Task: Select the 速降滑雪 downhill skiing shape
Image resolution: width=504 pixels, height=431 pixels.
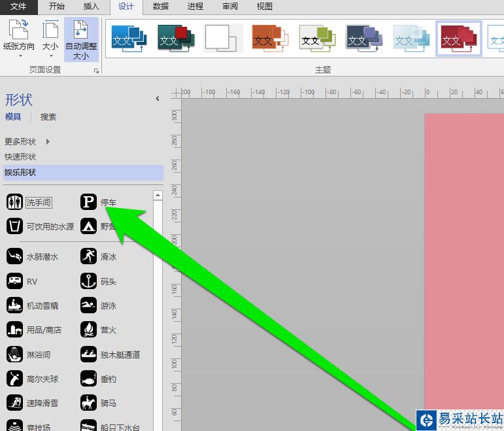Action: (x=32, y=403)
